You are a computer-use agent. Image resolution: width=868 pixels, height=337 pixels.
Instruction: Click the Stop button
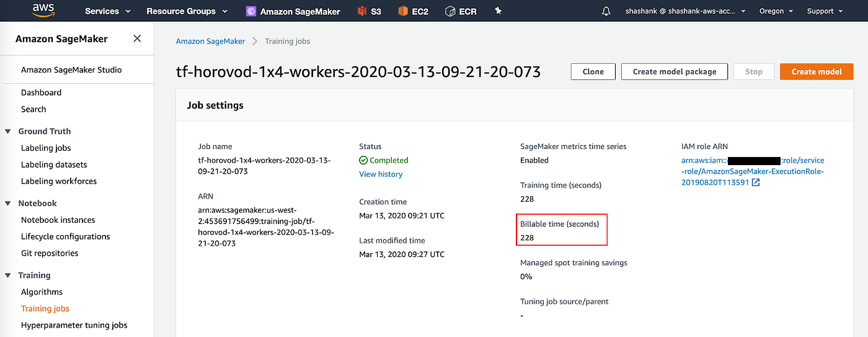tap(754, 71)
